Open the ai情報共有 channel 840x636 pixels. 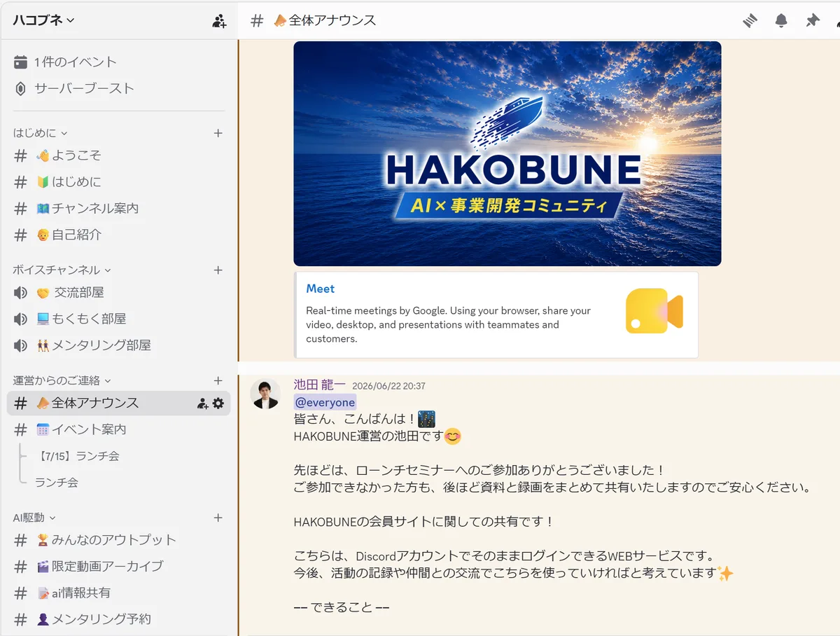tap(119, 593)
